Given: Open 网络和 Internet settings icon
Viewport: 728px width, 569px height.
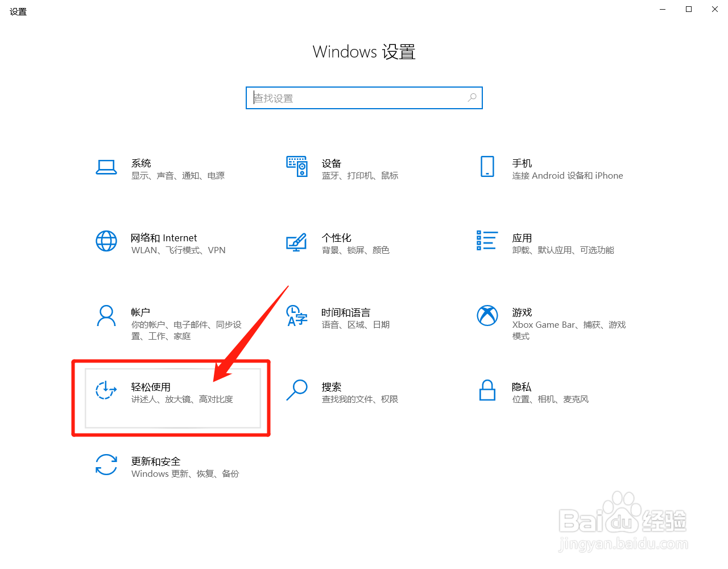Looking at the screenshot, I should pos(106,241).
